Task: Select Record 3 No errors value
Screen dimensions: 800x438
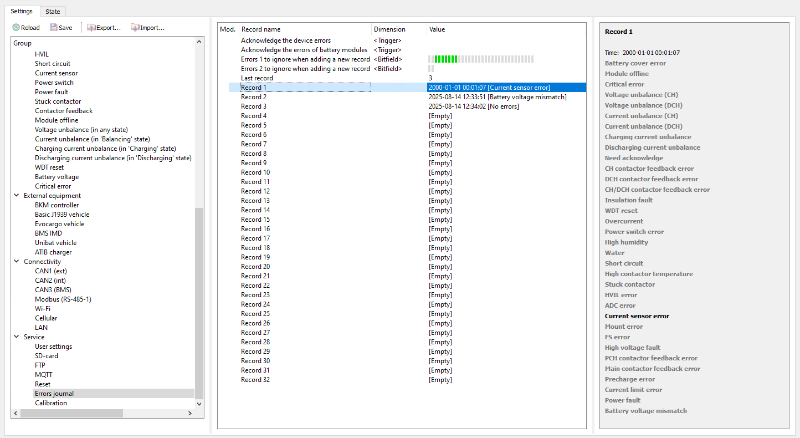Action: 473,106
